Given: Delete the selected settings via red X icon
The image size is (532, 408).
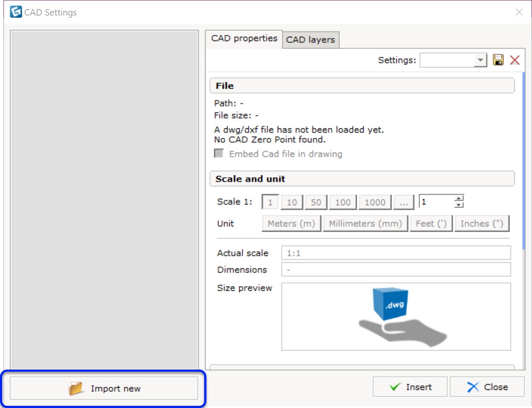Looking at the screenshot, I should click(515, 60).
